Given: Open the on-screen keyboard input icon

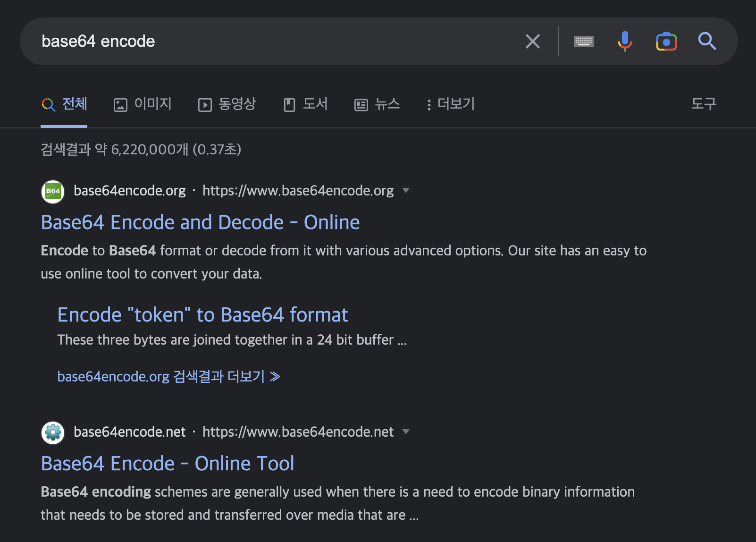Looking at the screenshot, I should tap(583, 42).
